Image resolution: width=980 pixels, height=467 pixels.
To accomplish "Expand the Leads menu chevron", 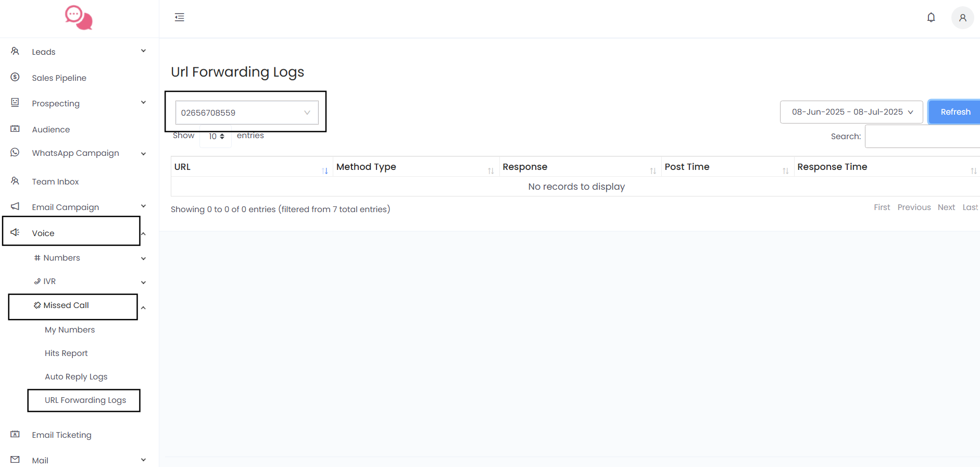I will [x=143, y=51].
